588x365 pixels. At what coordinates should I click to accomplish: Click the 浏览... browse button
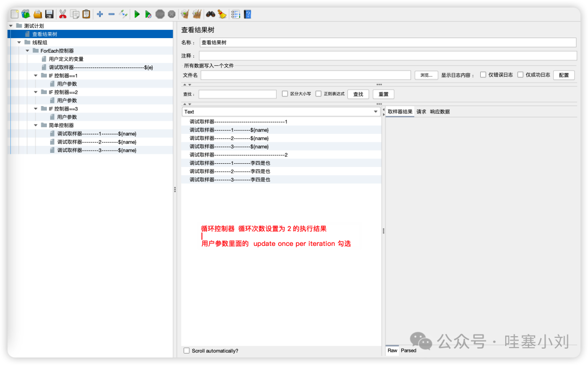pyautogui.click(x=426, y=75)
